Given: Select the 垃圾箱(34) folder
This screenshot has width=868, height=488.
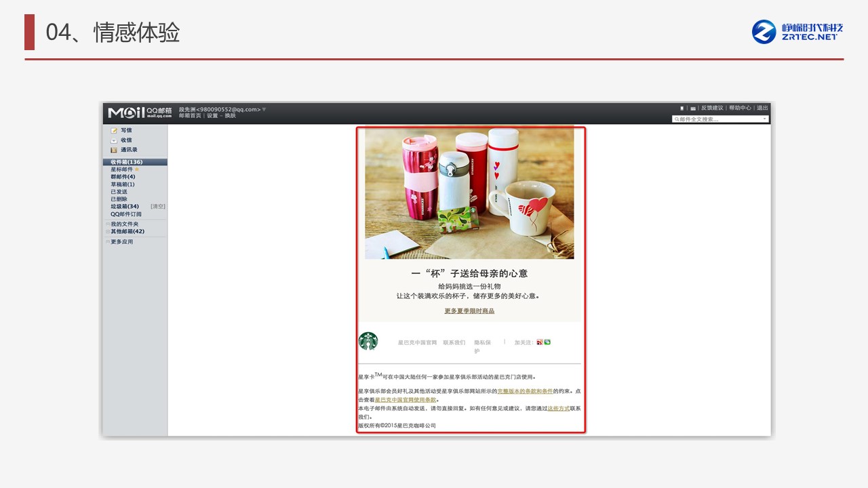Looking at the screenshot, I should point(125,207).
